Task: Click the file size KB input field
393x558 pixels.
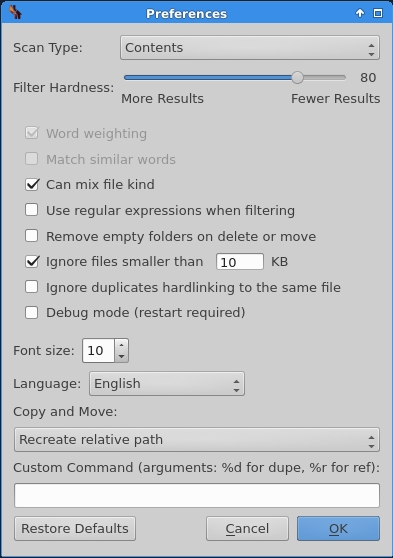Action: 240,262
